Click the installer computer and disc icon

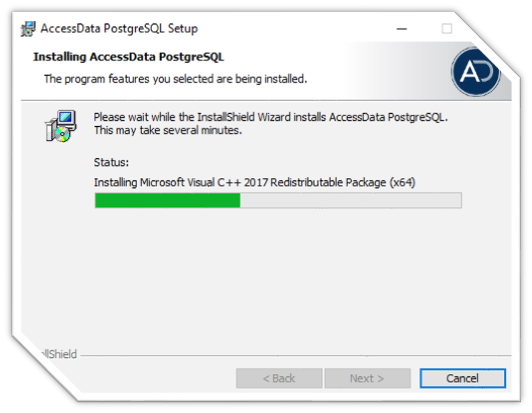click(61, 126)
